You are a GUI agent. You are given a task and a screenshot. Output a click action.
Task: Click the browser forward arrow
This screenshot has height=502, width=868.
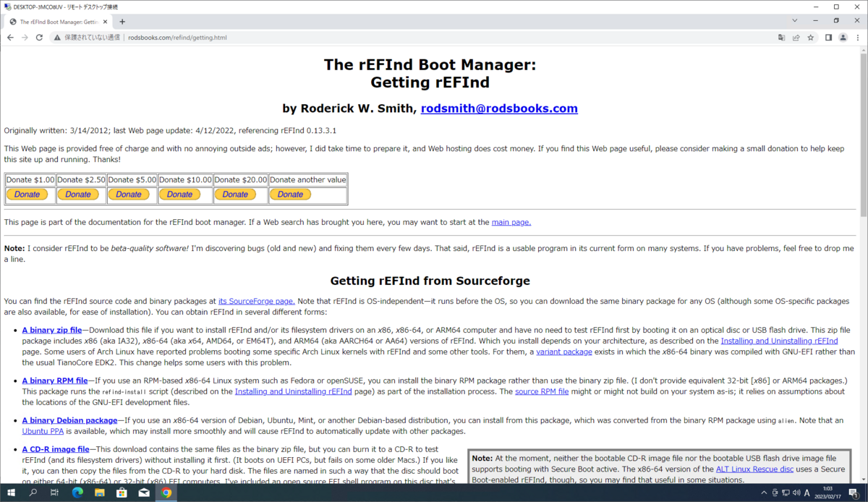point(25,37)
